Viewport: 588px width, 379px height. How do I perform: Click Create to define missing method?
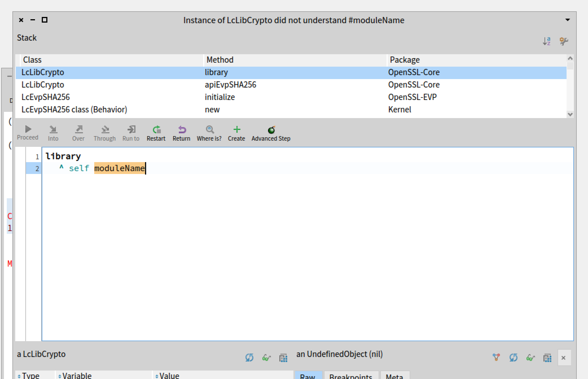click(x=236, y=133)
